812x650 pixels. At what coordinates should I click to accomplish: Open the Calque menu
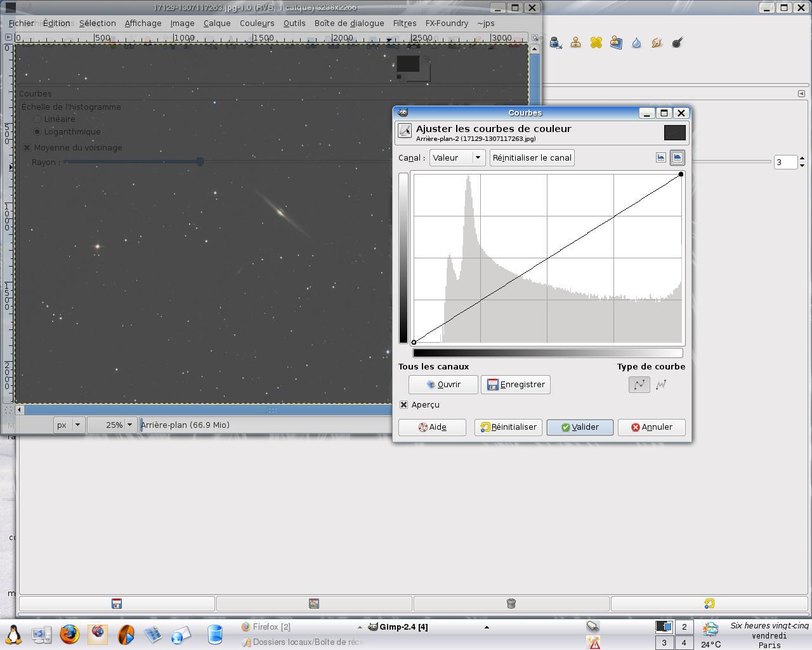pos(217,23)
